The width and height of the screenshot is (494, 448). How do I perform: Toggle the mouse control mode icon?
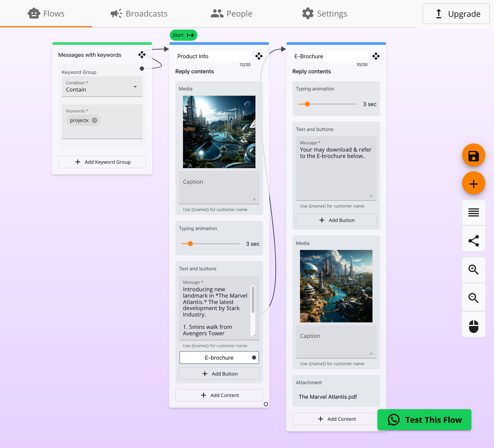pos(473,326)
